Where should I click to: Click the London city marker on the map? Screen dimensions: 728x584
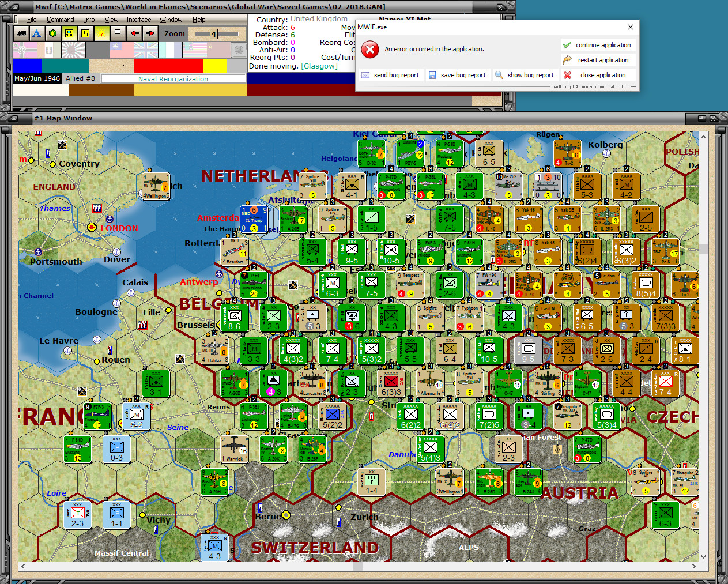tap(91, 228)
